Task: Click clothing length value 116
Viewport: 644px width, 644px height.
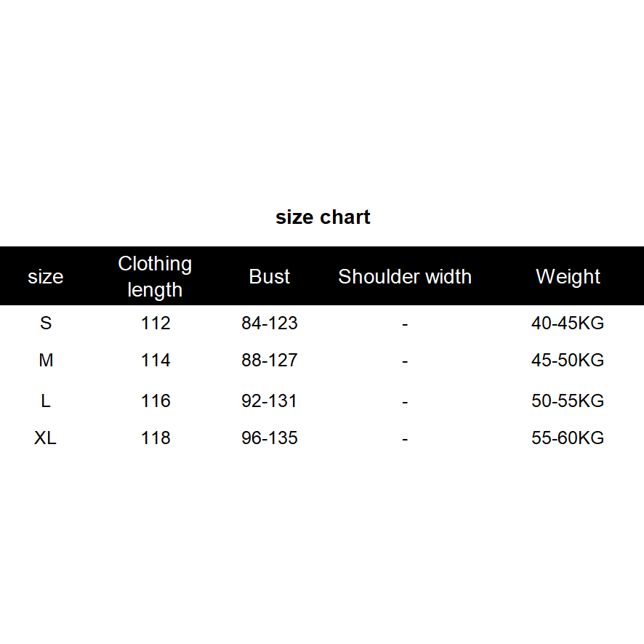Action: click(156, 401)
